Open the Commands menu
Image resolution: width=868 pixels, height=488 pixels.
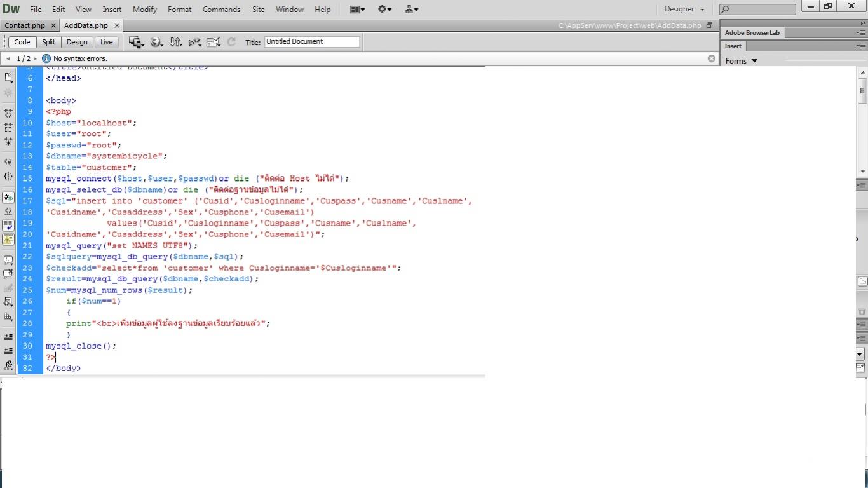click(221, 10)
